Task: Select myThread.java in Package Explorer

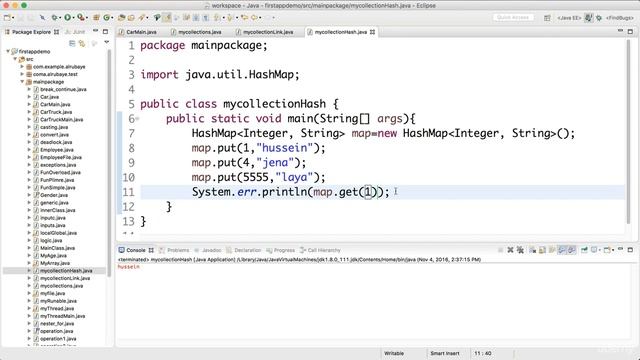Action: [x=57, y=309]
